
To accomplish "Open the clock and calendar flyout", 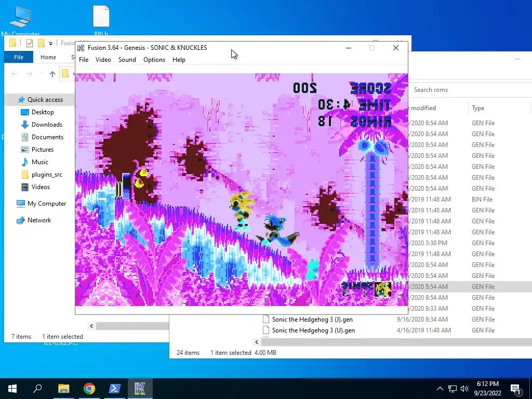I will (x=487, y=389).
